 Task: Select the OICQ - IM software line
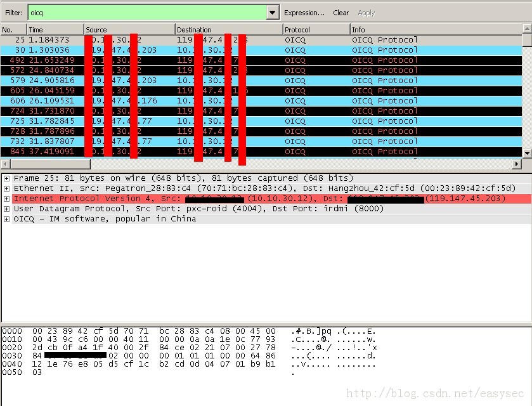[x=105, y=219]
